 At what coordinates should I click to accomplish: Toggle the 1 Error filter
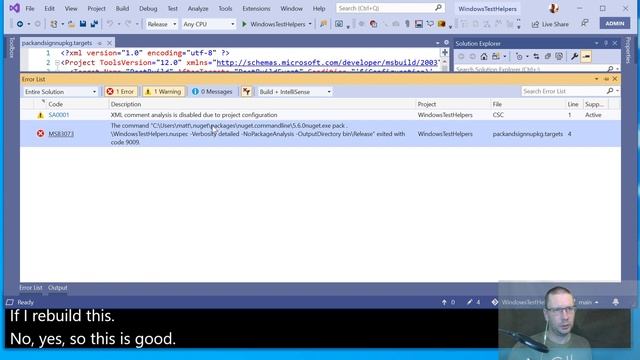[x=120, y=91]
